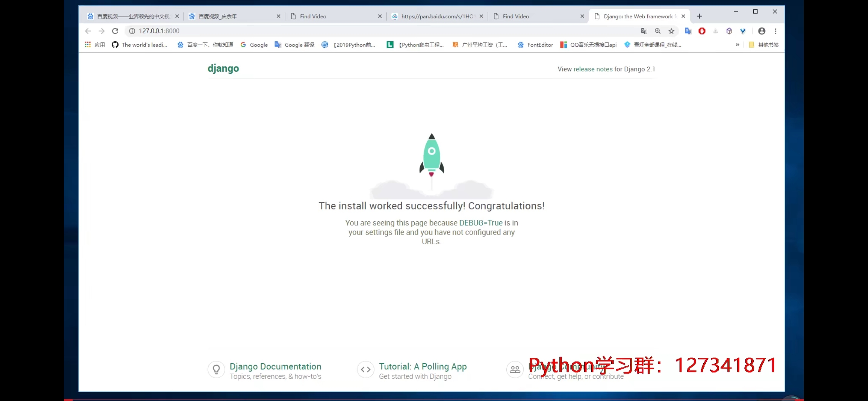Open the release notes link
Viewport: 868px width, 401px height.
[x=593, y=69]
